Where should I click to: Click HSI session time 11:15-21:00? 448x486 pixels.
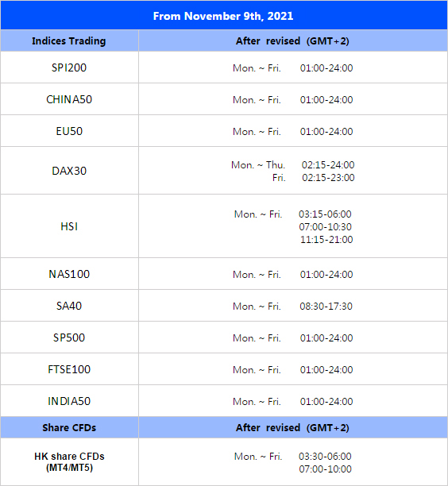(x=326, y=240)
